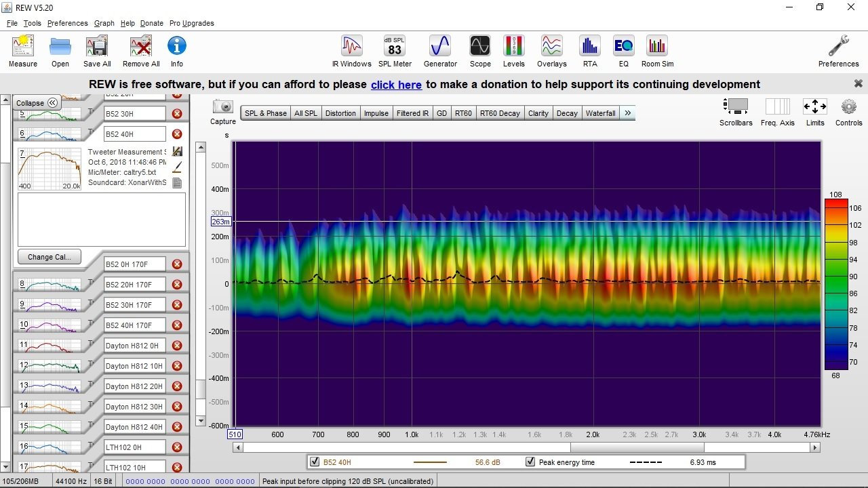Open a measurement file using the Open icon
The image size is (868, 488).
click(60, 47)
